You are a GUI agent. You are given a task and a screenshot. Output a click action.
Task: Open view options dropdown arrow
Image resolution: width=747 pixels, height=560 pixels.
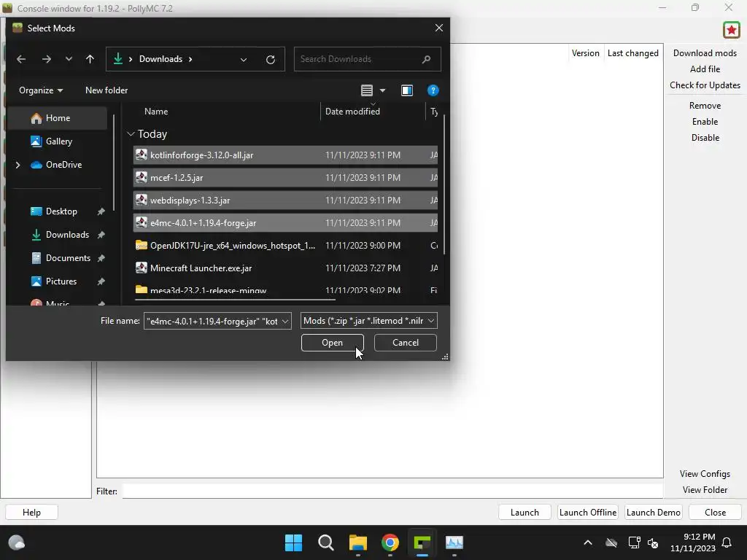(382, 90)
